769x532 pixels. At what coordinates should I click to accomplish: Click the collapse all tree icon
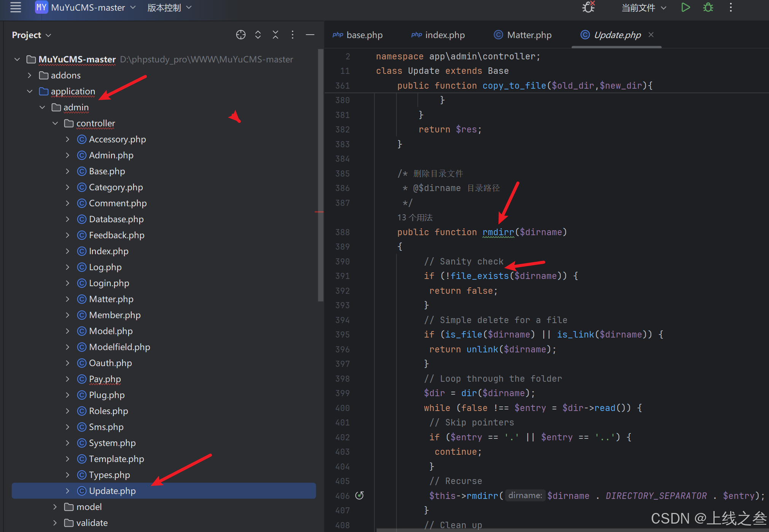coord(275,35)
